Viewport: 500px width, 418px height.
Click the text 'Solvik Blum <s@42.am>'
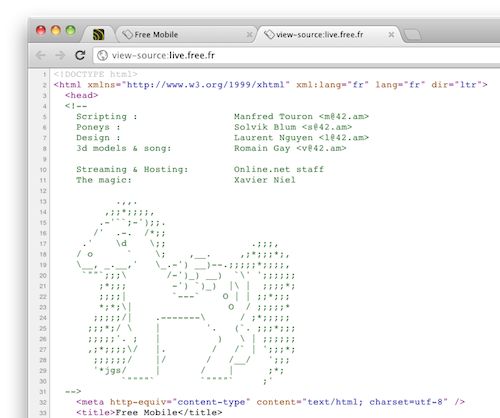293,127
